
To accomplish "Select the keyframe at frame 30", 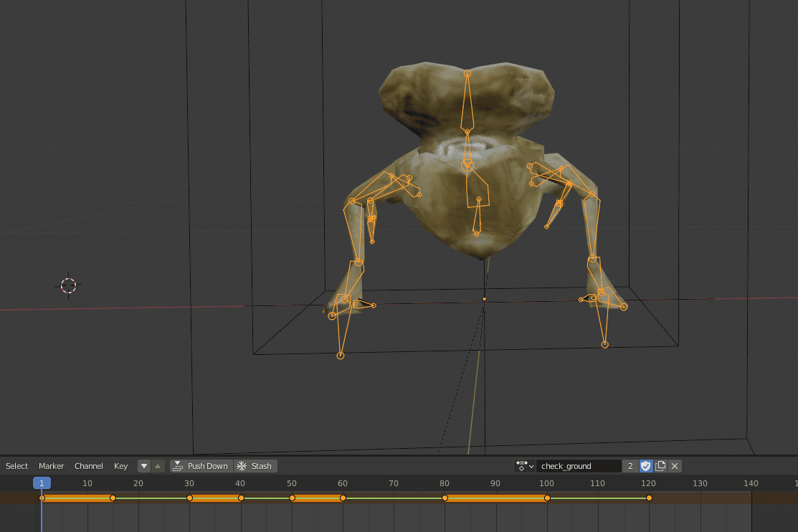I will coord(189,498).
